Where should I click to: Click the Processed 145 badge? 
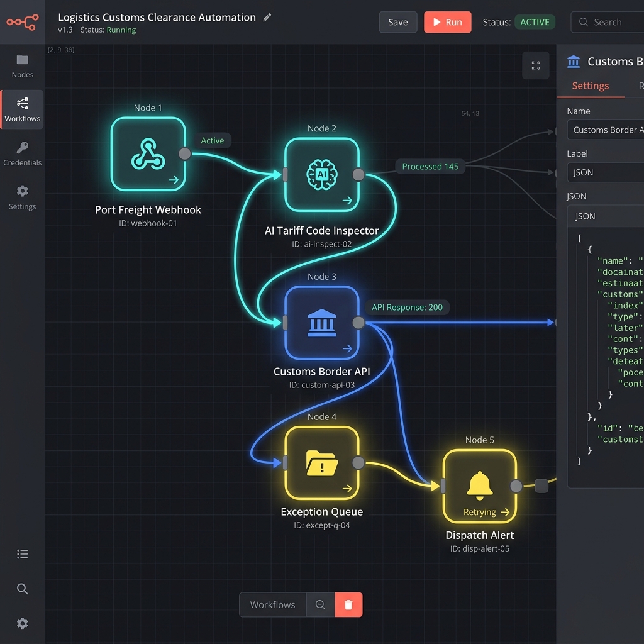click(430, 166)
